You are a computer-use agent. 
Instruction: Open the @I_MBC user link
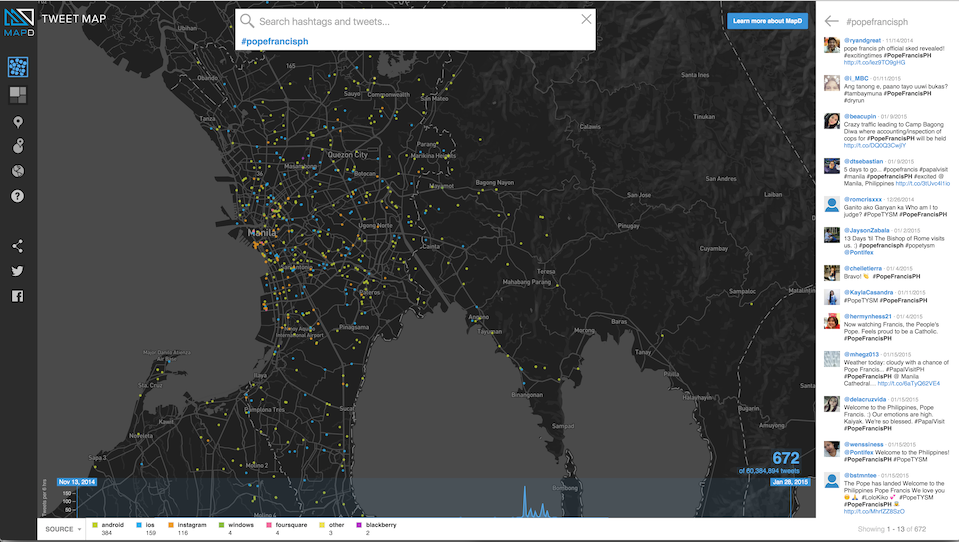(856, 78)
